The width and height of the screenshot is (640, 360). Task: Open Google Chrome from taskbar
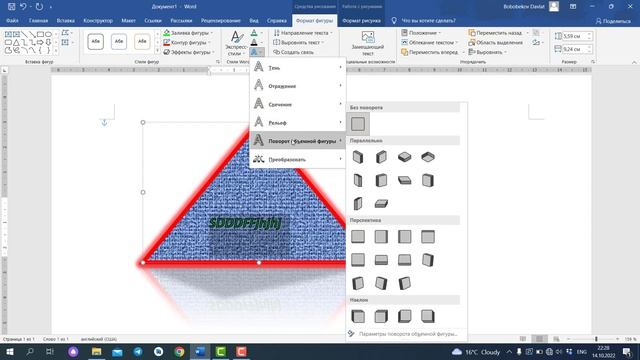[x=179, y=351]
